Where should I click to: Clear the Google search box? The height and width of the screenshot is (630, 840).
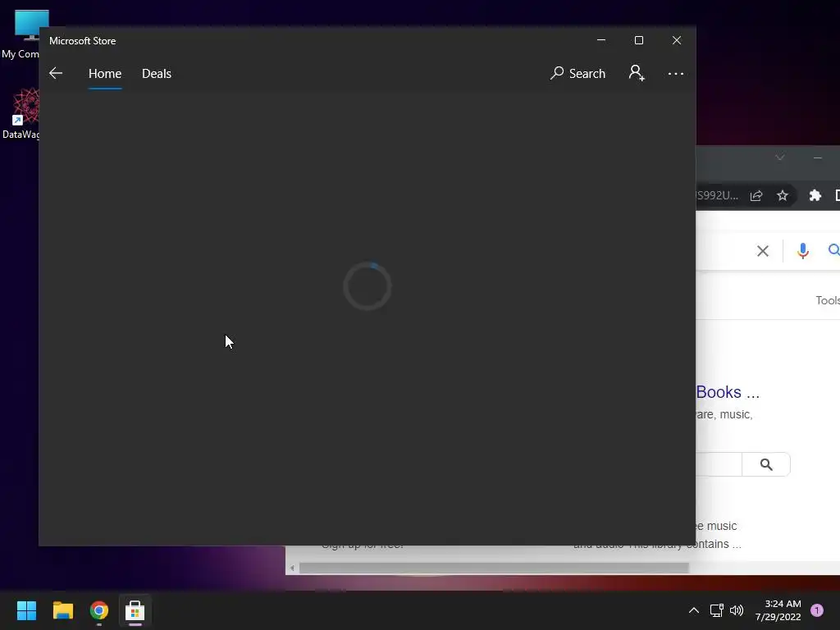[x=763, y=251]
